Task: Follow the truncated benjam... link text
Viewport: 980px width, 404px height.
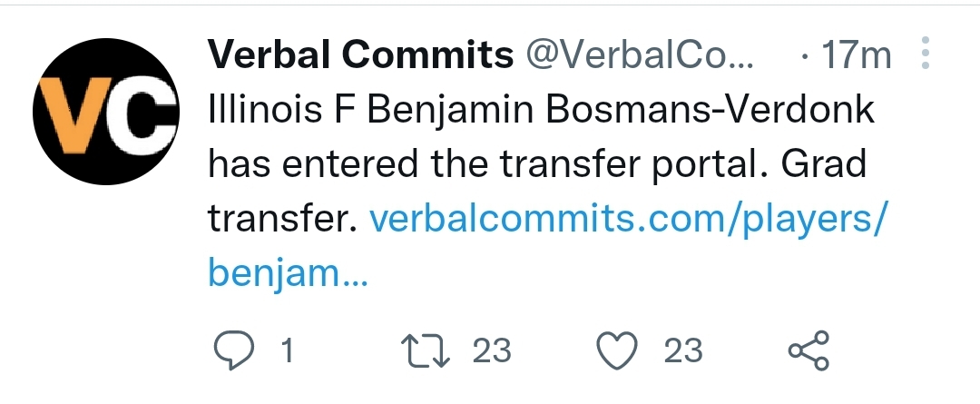Action: 287,271
